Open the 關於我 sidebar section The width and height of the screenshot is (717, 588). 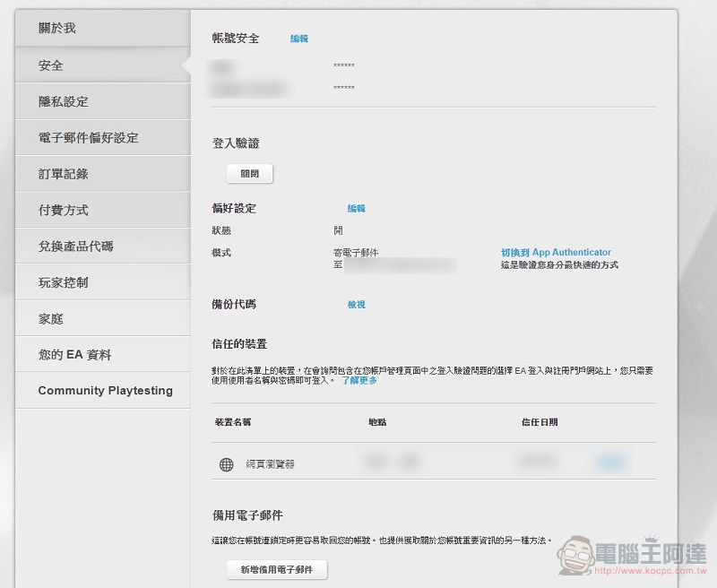[x=103, y=28]
